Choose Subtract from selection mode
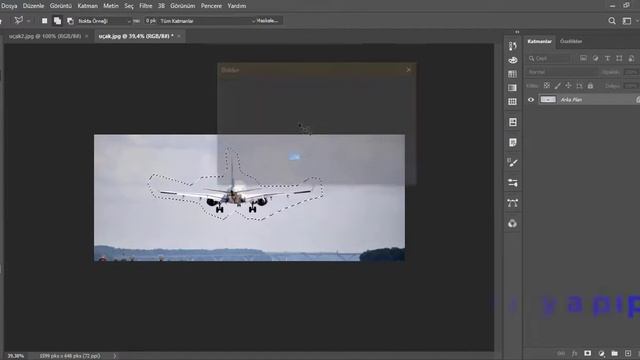This screenshot has height=360, width=640. click(x=70, y=21)
